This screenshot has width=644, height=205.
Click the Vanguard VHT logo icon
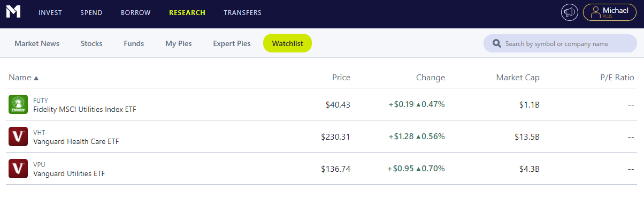click(18, 136)
